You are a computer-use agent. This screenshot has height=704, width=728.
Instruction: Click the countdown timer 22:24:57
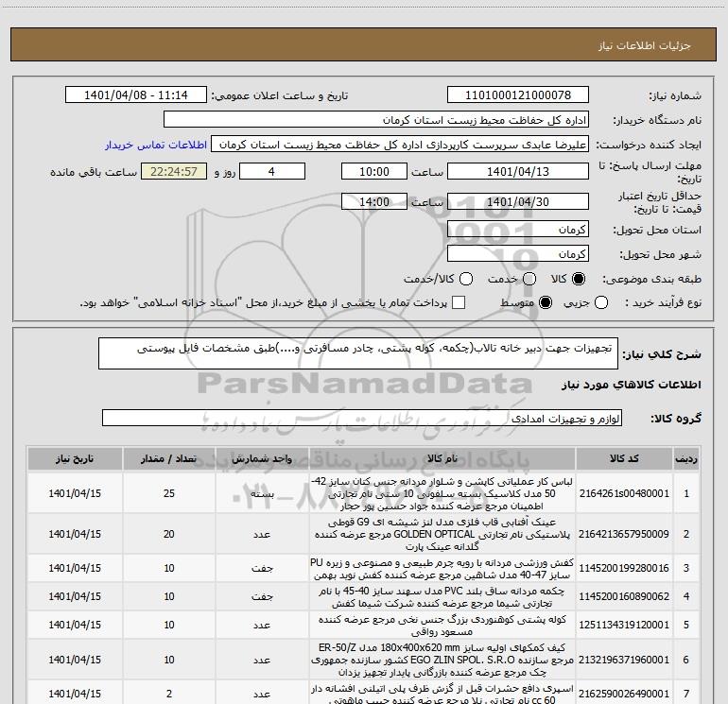click(x=174, y=172)
